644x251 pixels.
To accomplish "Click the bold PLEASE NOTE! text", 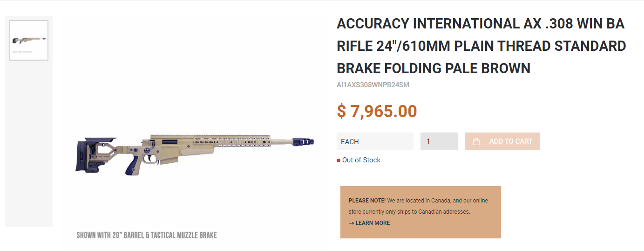I will coord(367,201).
